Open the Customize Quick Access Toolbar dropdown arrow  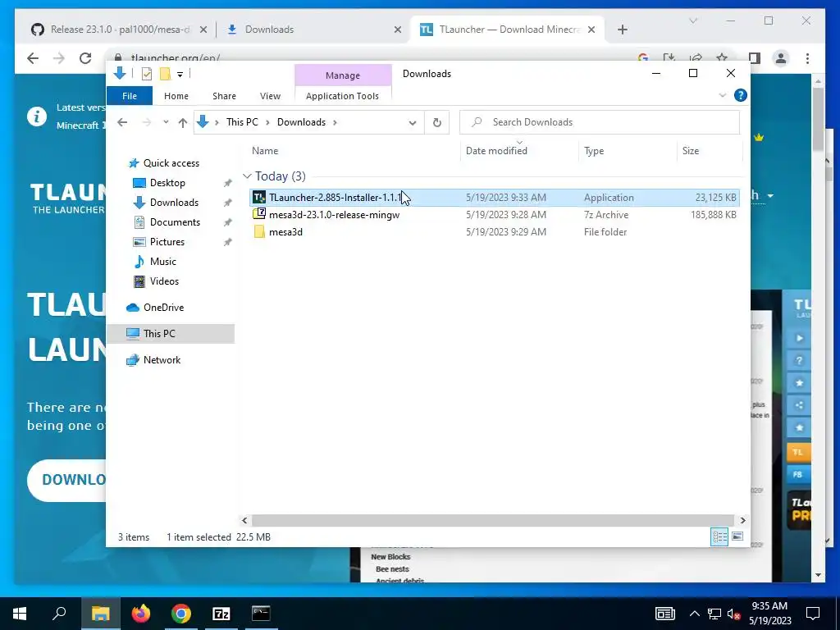[180, 75]
